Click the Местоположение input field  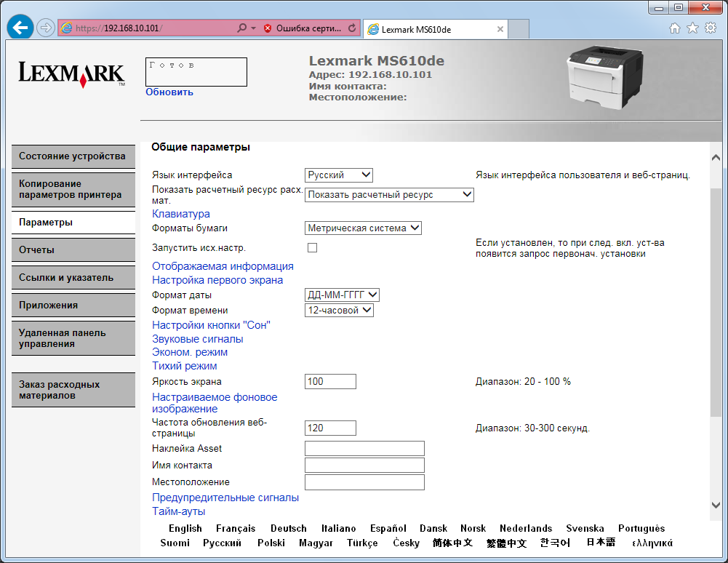pyautogui.click(x=364, y=482)
